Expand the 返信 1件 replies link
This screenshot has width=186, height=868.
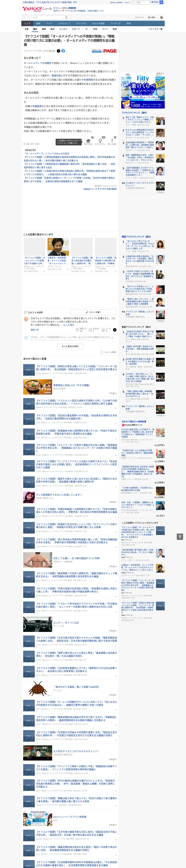34,330
